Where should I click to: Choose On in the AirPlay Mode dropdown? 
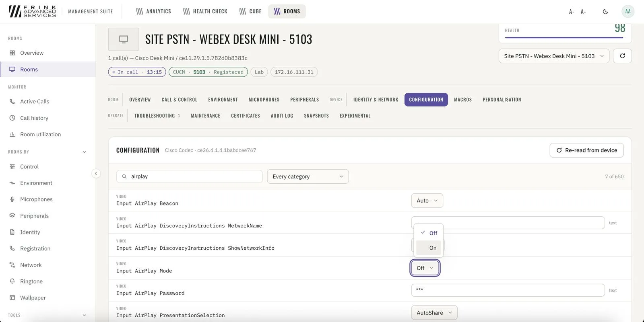[429, 248]
